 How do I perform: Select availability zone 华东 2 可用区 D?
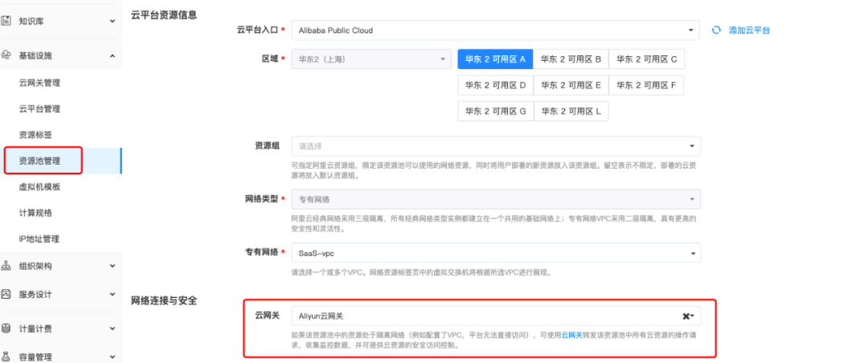pyautogui.click(x=495, y=85)
